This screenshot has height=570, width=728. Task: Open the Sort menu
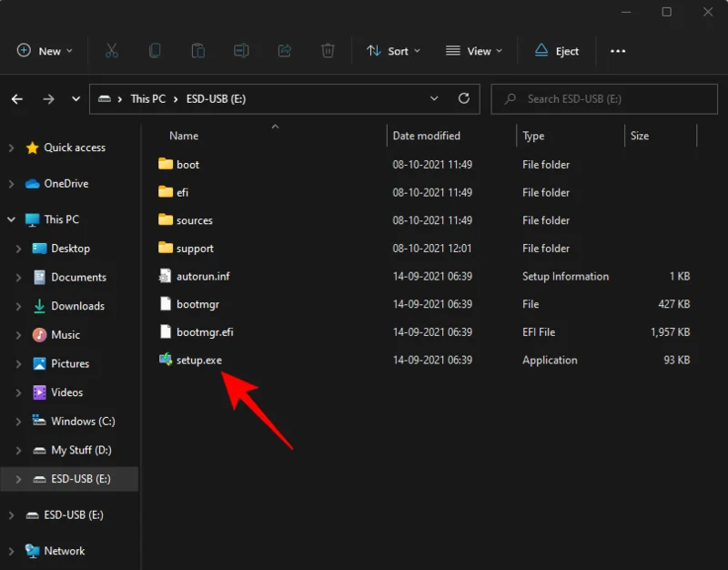point(393,51)
